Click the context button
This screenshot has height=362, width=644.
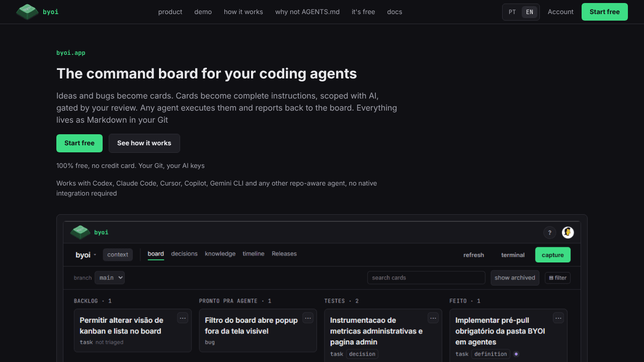tap(118, 254)
